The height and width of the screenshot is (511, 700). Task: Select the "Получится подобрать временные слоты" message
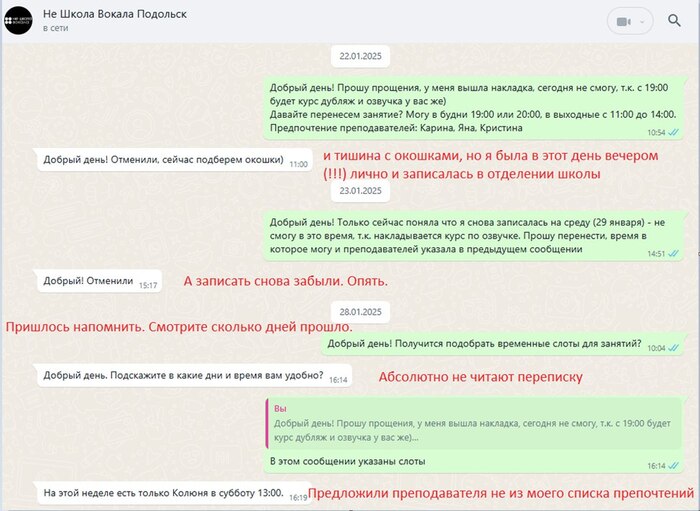point(484,344)
